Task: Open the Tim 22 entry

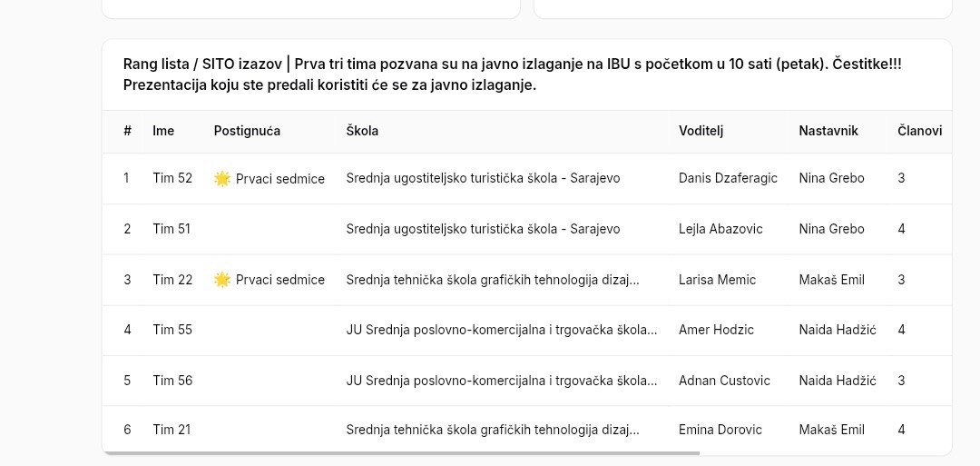Action: pos(172,280)
